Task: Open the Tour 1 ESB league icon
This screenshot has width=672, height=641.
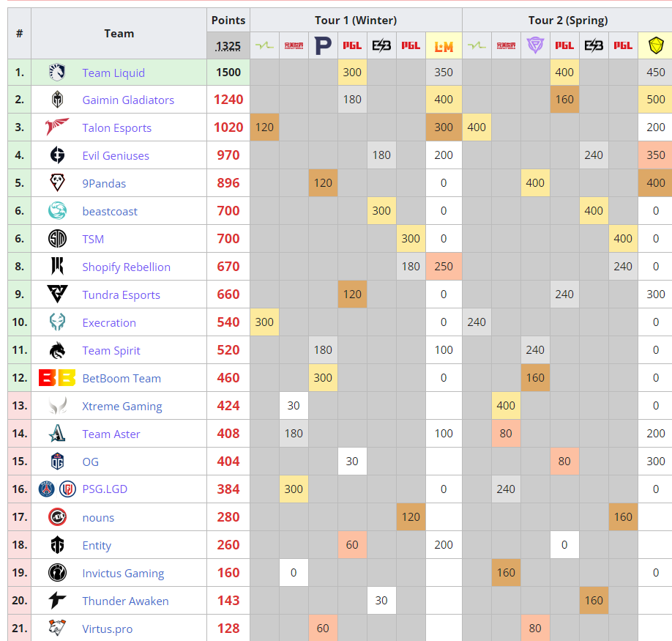Action: (x=381, y=45)
